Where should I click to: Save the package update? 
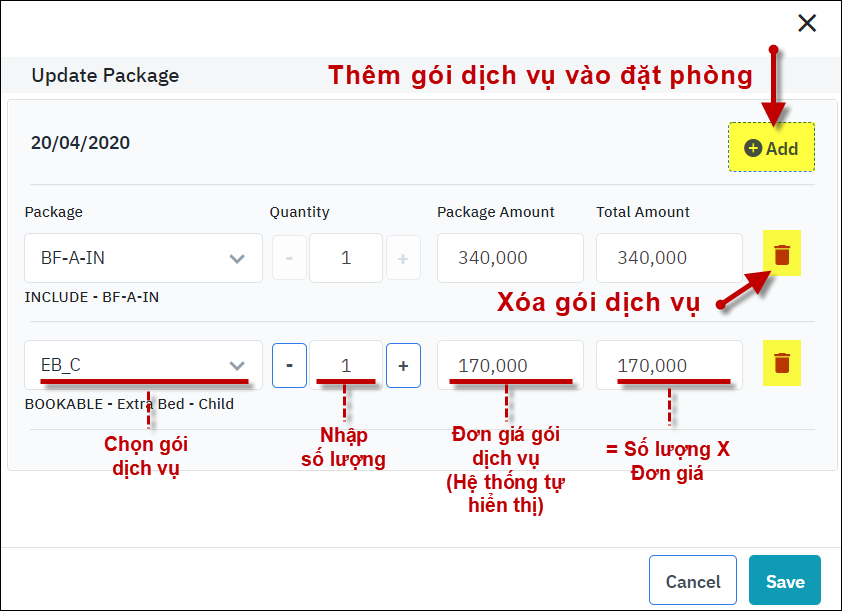tap(785, 581)
